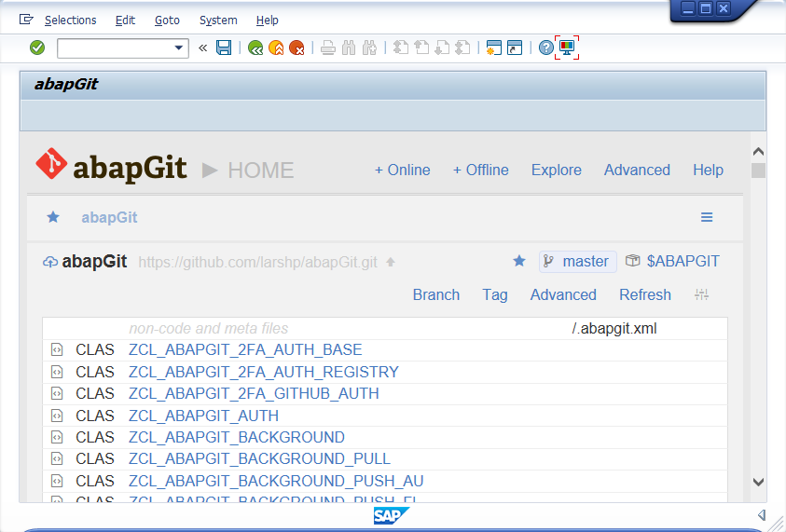This screenshot has height=532, width=786.
Task: Open the SAP window menu icon
Action: tap(26, 20)
